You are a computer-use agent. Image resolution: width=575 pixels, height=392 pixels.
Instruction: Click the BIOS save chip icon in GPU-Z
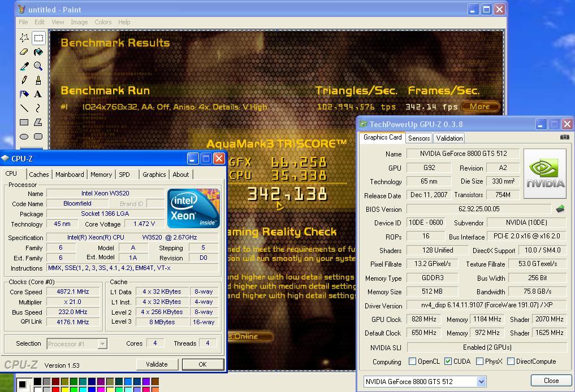[560, 209]
